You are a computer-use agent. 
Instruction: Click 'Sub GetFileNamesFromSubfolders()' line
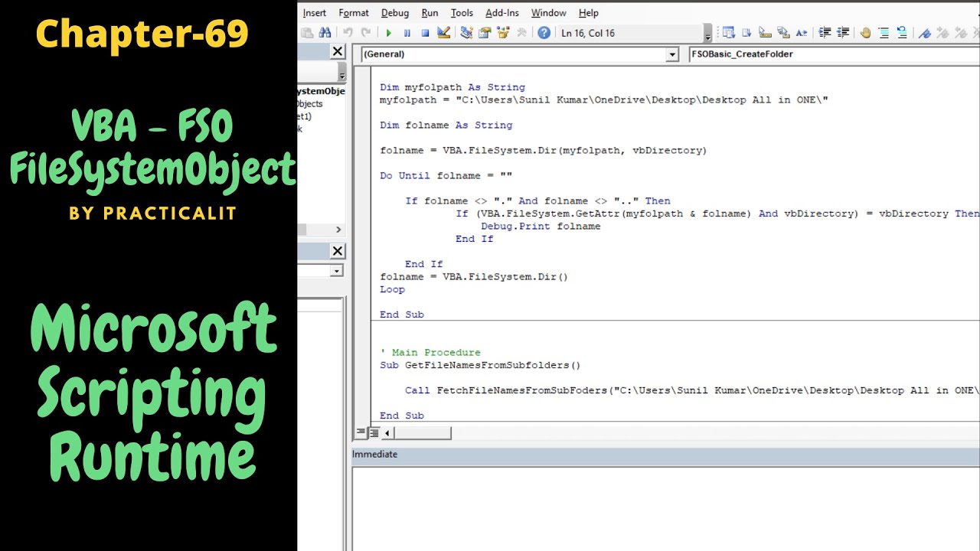coord(480,365)
